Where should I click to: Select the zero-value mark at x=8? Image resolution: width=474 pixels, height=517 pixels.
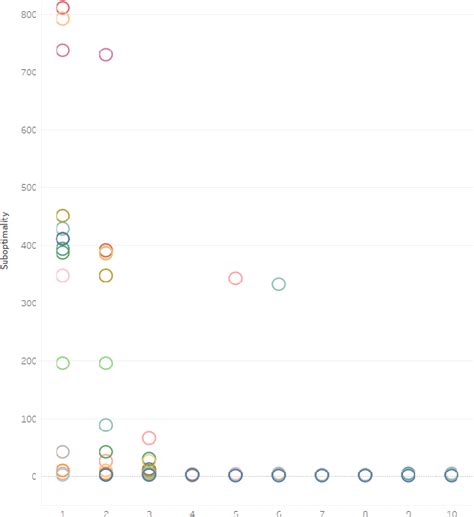point(365,475)
